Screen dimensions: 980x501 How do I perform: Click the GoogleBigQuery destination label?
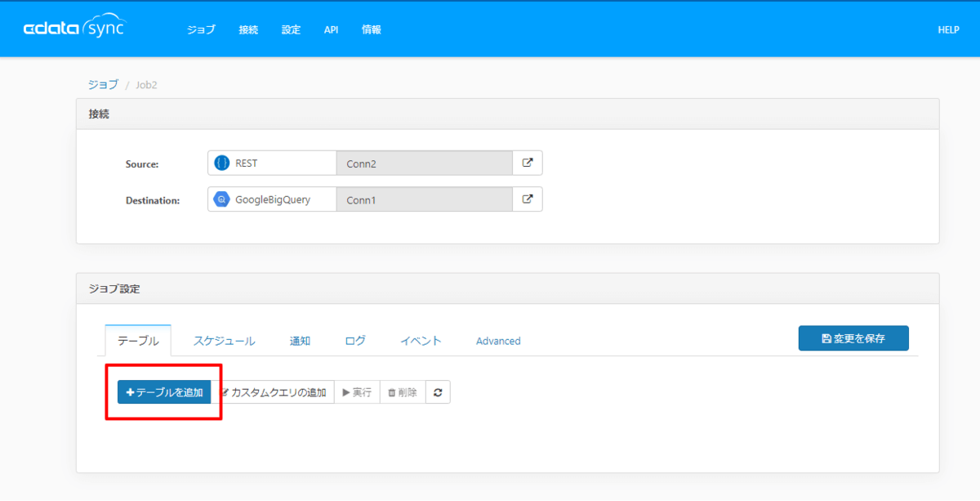coord(273,199)
